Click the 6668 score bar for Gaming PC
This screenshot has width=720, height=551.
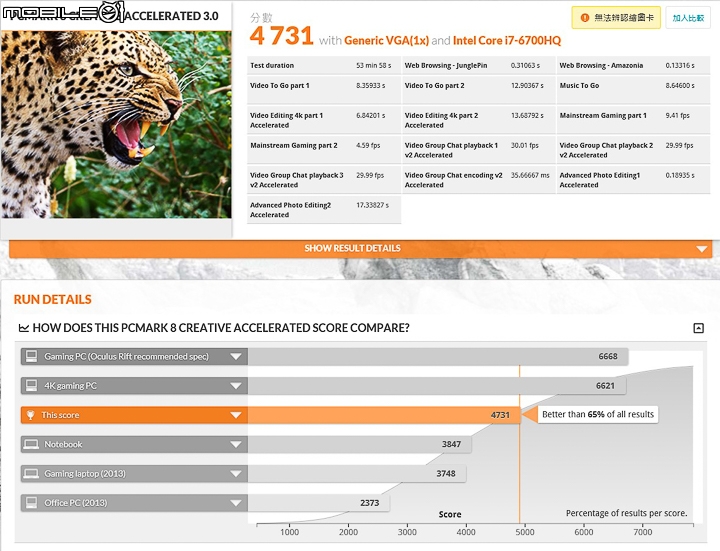tap(438, 356)
